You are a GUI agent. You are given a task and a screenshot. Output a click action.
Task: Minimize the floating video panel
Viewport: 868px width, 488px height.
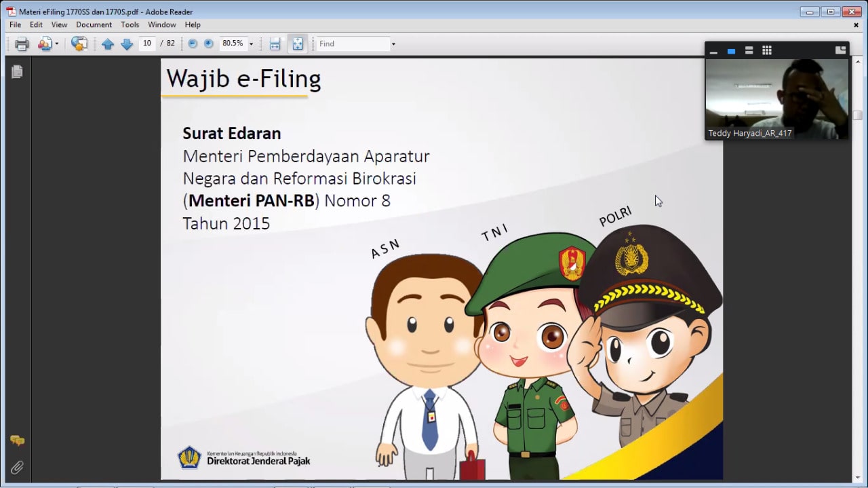click(x=713, y=51)
